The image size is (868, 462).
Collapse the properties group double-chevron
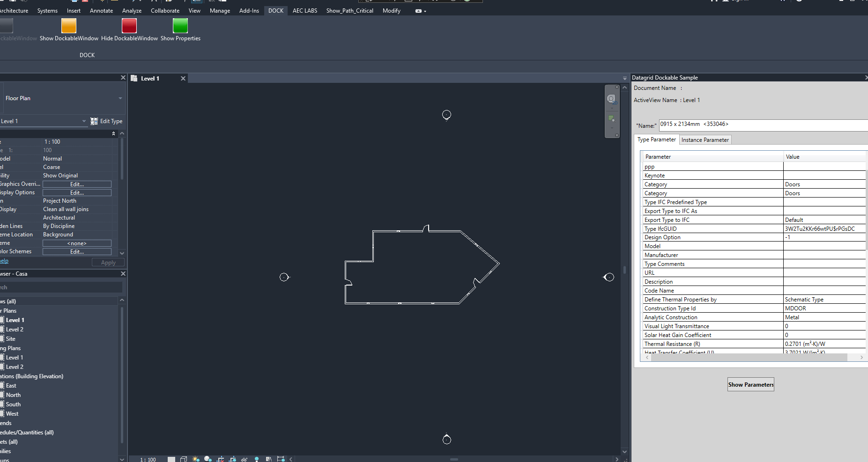pos(113,134)
